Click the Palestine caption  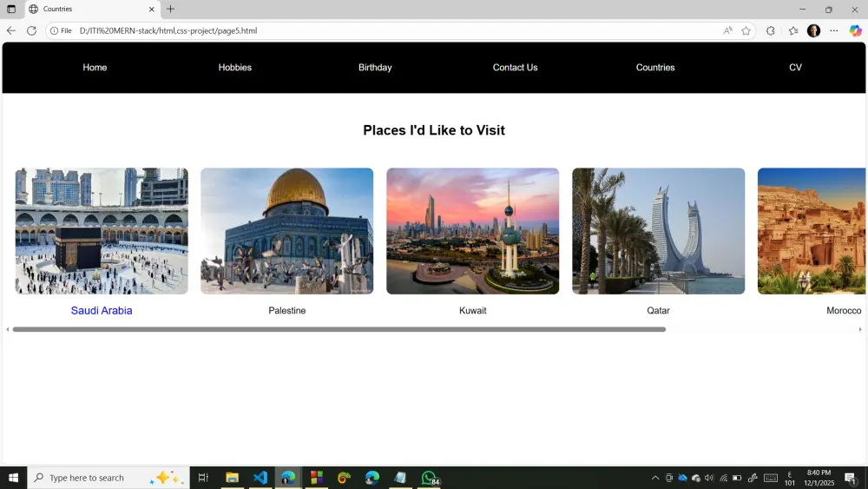point(286,311)
